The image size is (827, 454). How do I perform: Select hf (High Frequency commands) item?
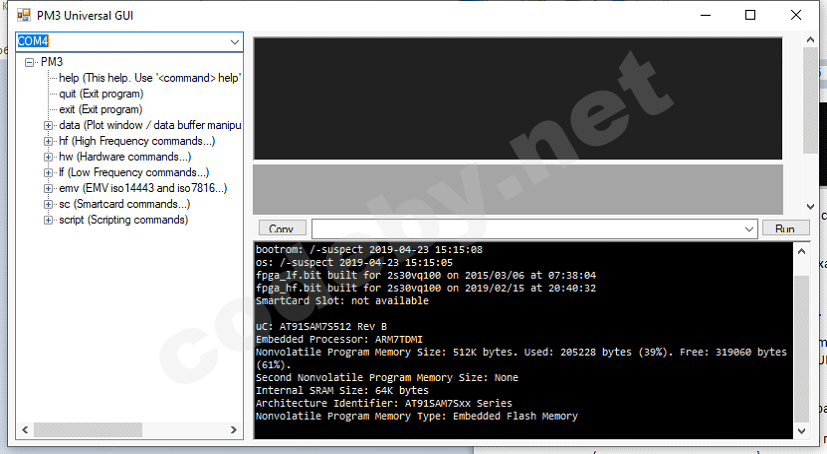pos(137,141)
